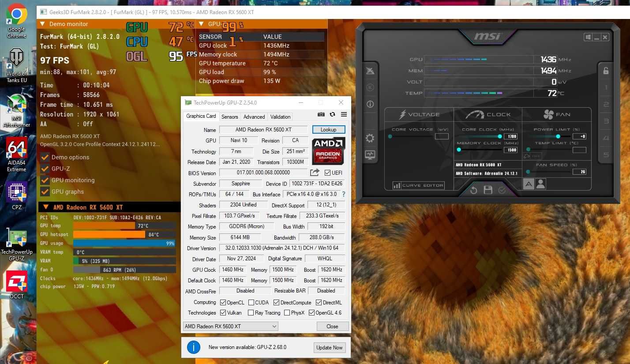Select Afterburner profile slot 1
The image size is (630, 364).
[606, 88]
